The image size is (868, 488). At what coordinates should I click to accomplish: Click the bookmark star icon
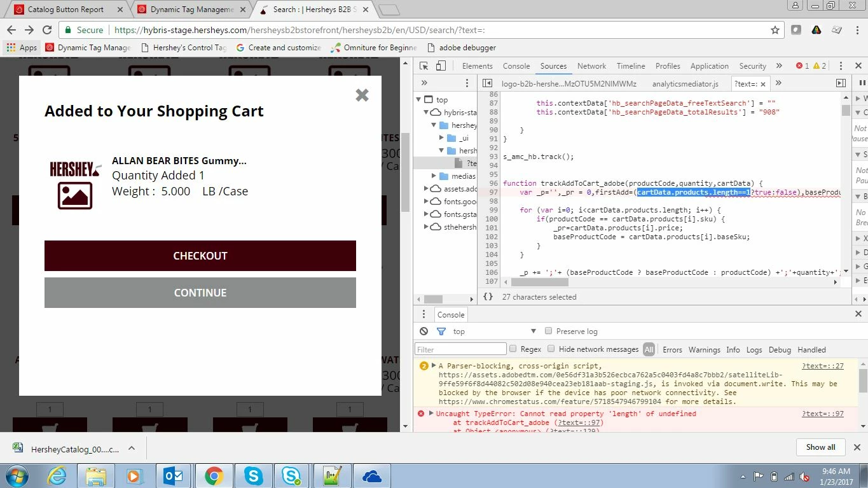coord(775,30)
